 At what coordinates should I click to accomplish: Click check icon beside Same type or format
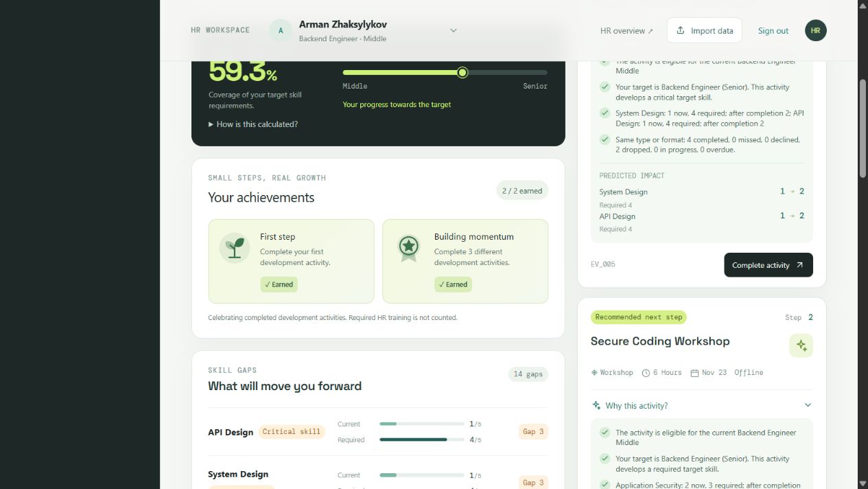tap(605, 139)
